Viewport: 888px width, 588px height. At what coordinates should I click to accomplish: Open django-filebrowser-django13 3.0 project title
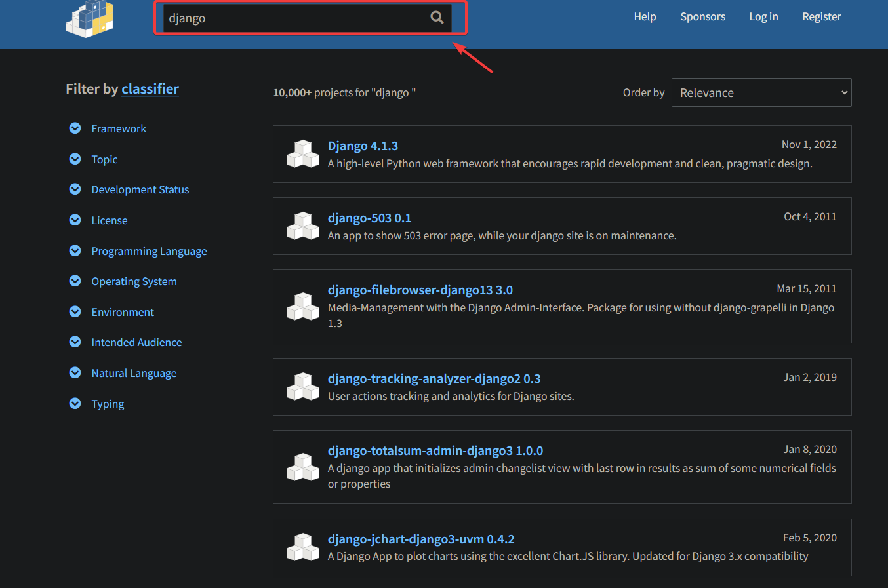click(x=420, y=290)
